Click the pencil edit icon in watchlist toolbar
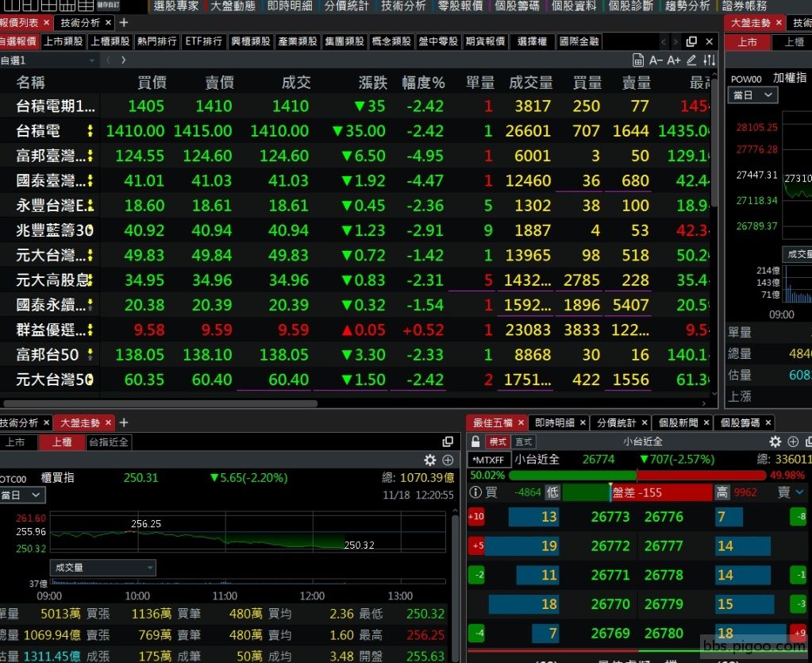Image resolution: width=812 pixels, height=663 pixels. (691, 60)
